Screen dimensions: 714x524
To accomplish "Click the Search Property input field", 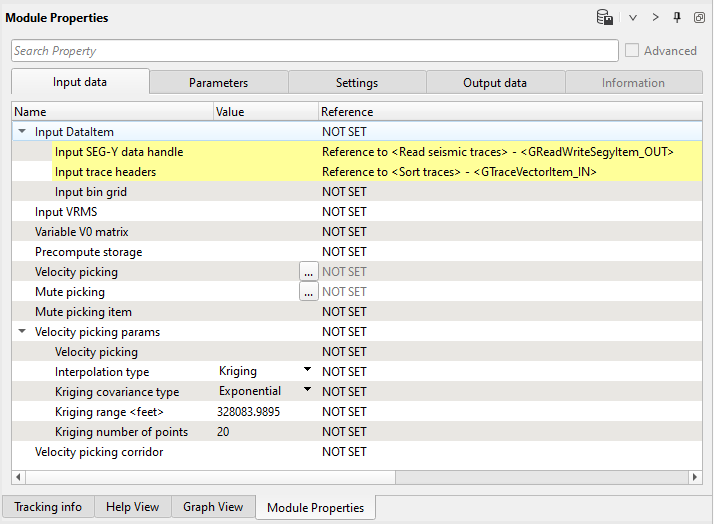I will point(314,51).
